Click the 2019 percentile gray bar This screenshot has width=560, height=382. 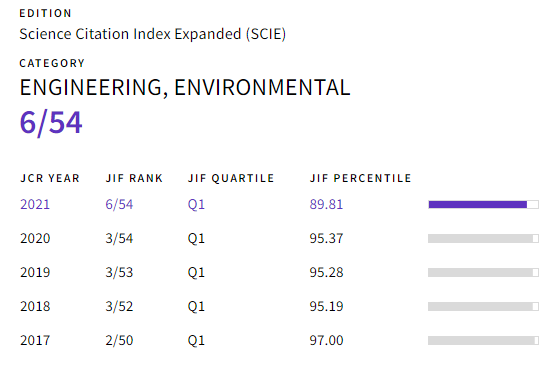(484, 272)
